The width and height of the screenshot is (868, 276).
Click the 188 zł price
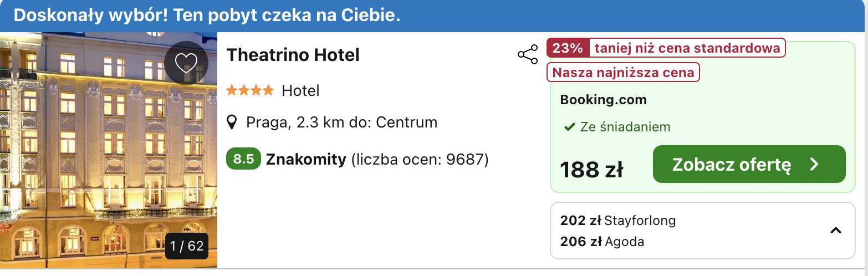pyautogui.click(x=591, y=170)
